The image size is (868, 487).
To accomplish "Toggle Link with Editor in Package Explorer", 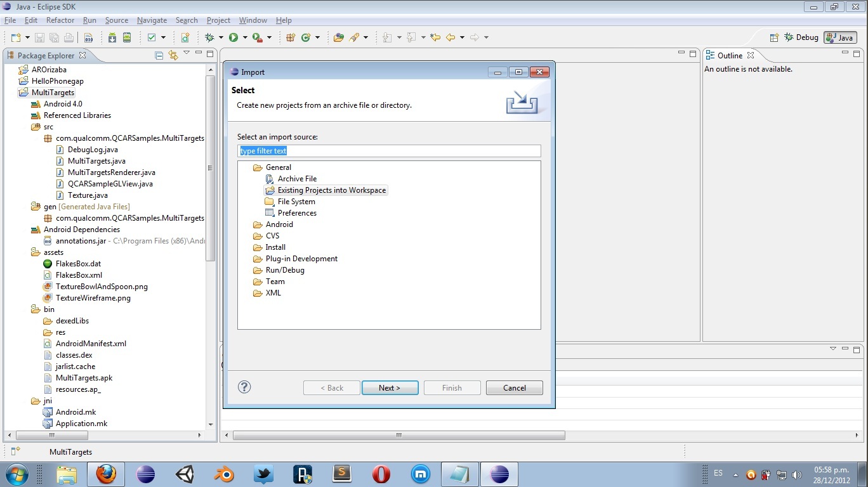I will coord(173,56).
